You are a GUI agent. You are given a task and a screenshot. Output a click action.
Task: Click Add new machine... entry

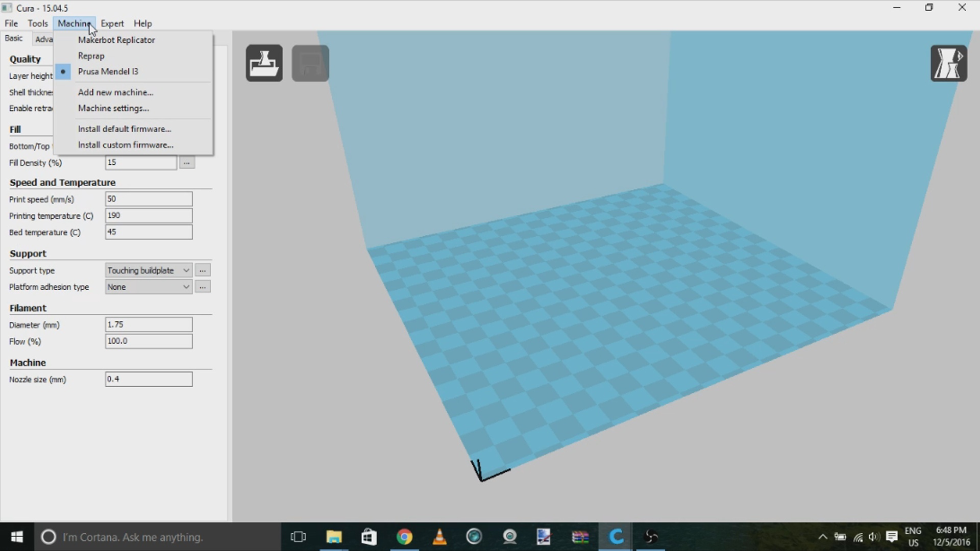click(x=115, y=92)
